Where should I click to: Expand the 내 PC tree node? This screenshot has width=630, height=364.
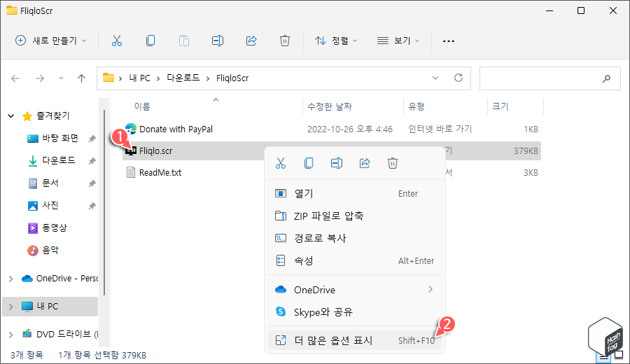pyautogui.click(x=10, y=307)
